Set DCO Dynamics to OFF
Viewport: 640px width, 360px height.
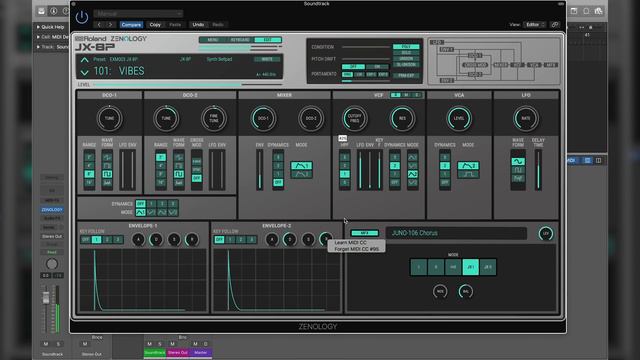pos(140,204)
